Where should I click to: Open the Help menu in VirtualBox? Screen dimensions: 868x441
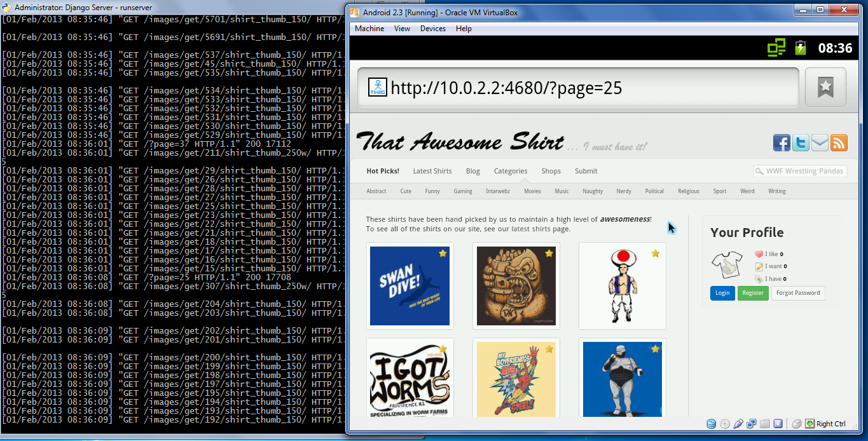(464, 29)
